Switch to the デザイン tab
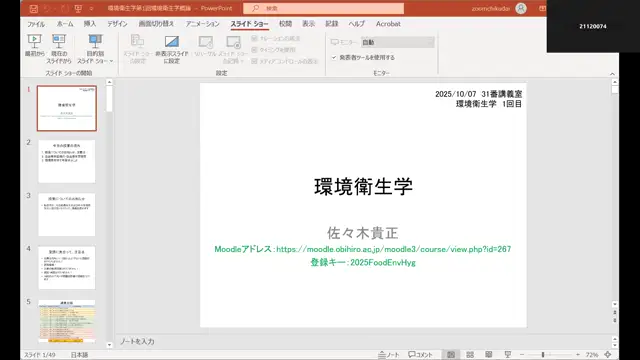The image size is (640, 360). (118, 24)
